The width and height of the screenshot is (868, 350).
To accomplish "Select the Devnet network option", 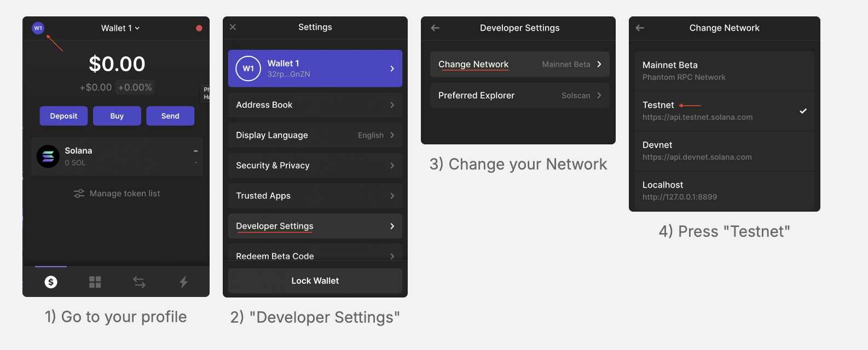I will [725, 151].
